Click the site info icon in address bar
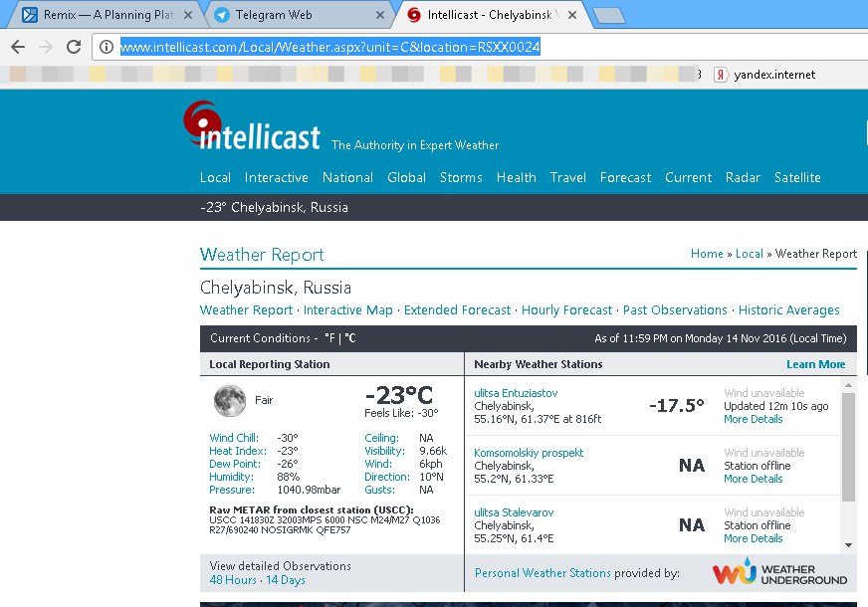The height and width of the screenshot is (607, 868). point(107,47)
